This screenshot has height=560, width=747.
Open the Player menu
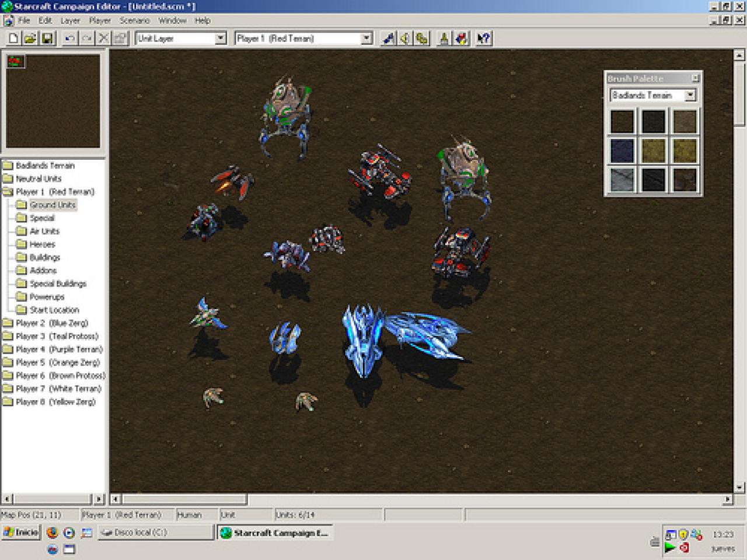(100, 20)
